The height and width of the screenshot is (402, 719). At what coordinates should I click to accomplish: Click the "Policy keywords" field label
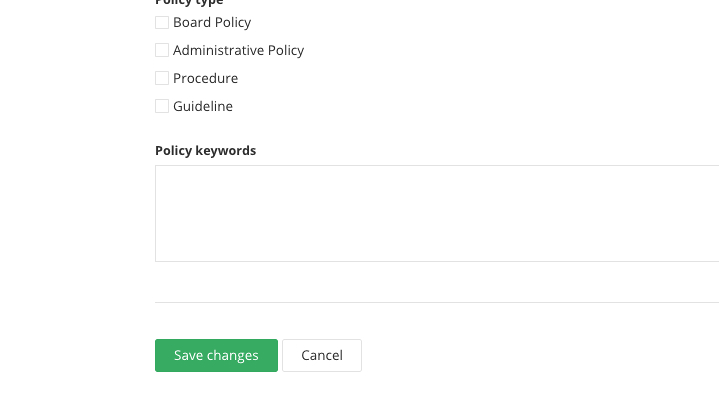(x=205, y=150)
